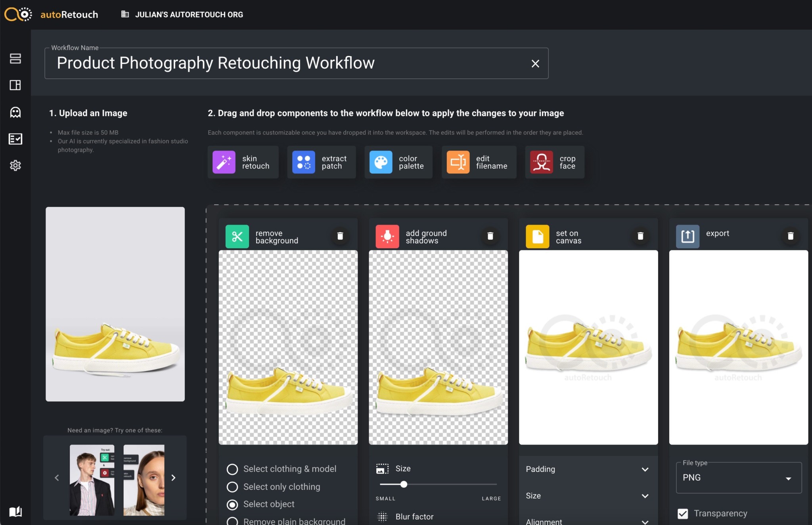Open the settings gear in sidebar
Image resolution: width=812 pixels, height=525 pixels.
(x=15, y=165)
